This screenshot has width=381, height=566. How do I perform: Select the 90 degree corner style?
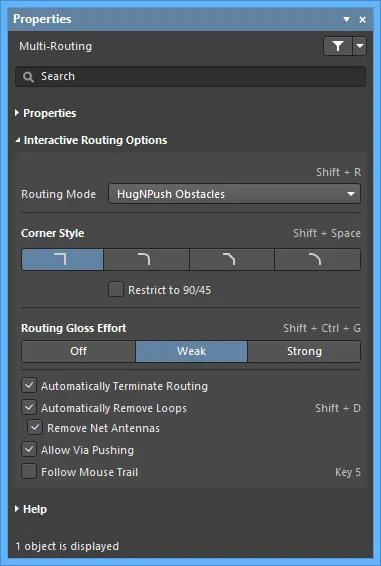click(x=62, y=259)
